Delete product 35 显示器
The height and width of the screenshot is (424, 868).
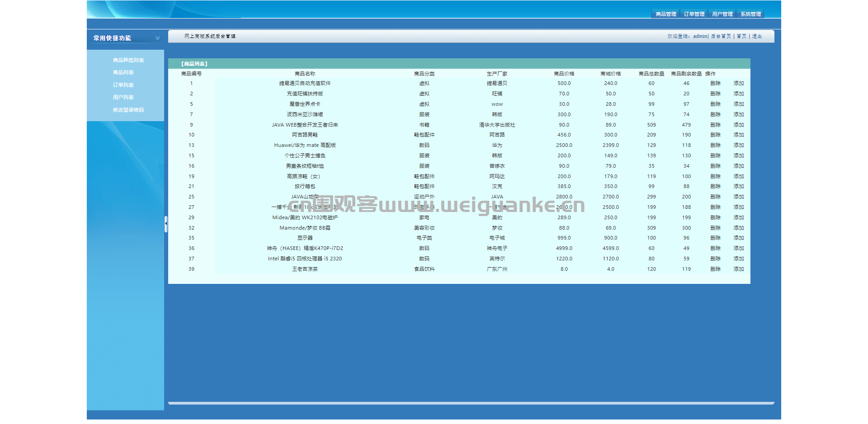pos(715,238)
